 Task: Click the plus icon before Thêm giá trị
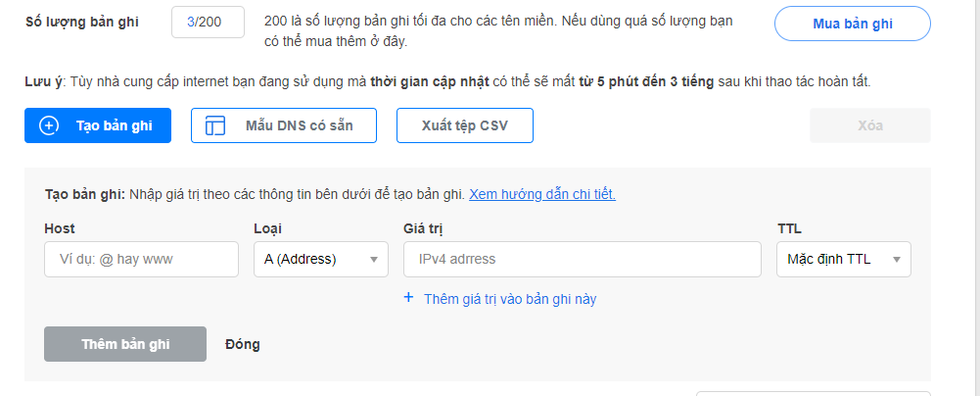[x=409, y=298]
